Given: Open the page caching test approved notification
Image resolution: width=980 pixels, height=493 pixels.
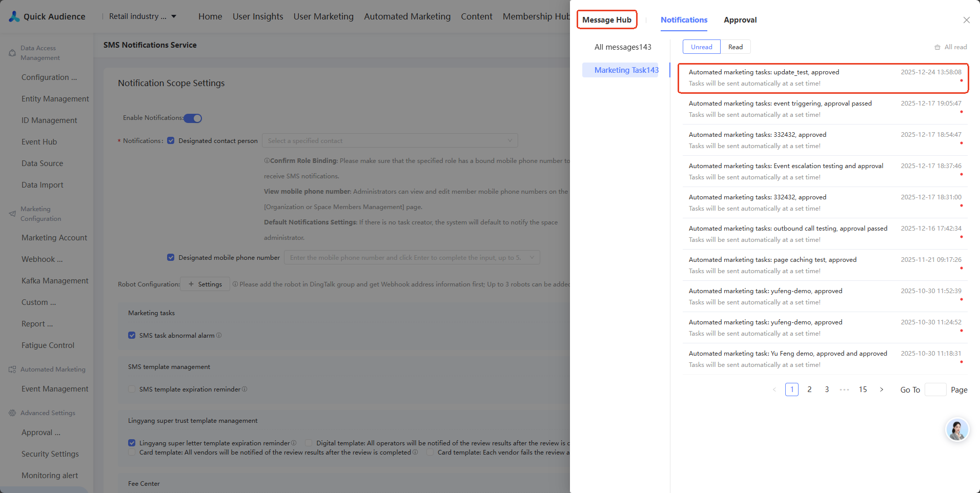Looking at the screenshot, I should point(825,265).
